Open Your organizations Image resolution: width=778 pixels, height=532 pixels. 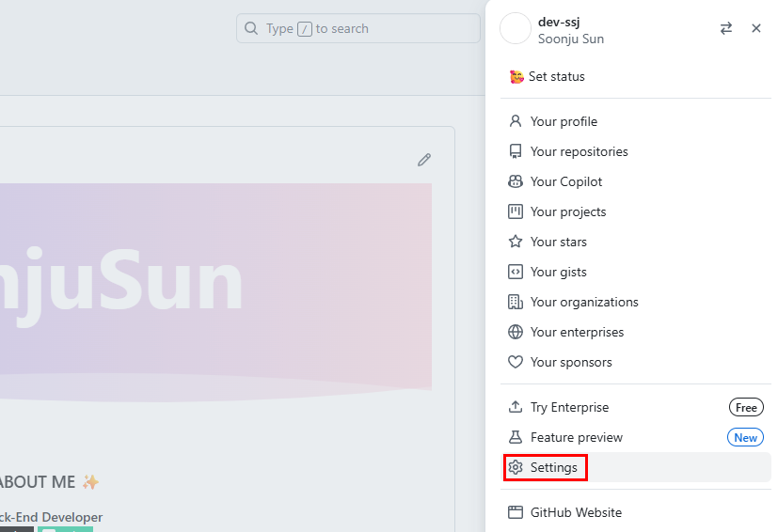(636, 302)
